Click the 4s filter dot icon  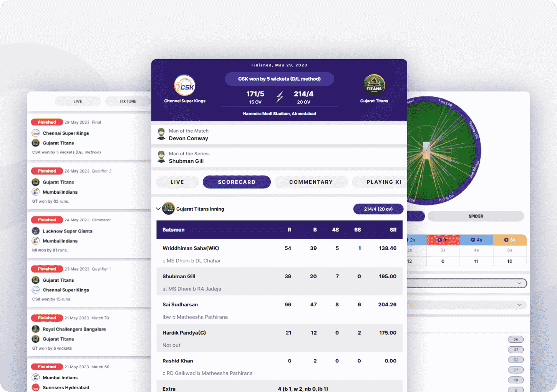(473, 240)
